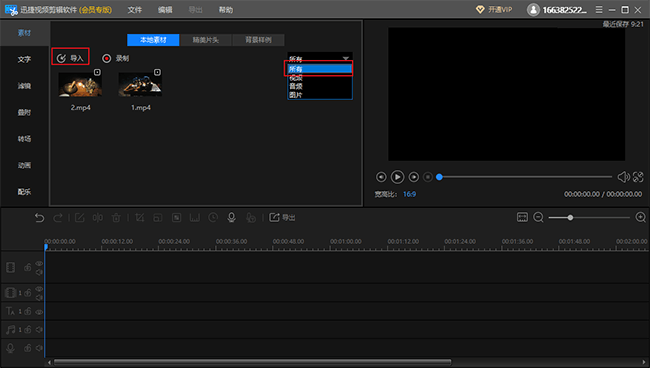The image size is (650, 368).
Task: Toggle eye visibility on text track
Action: (x=39, y=312)
